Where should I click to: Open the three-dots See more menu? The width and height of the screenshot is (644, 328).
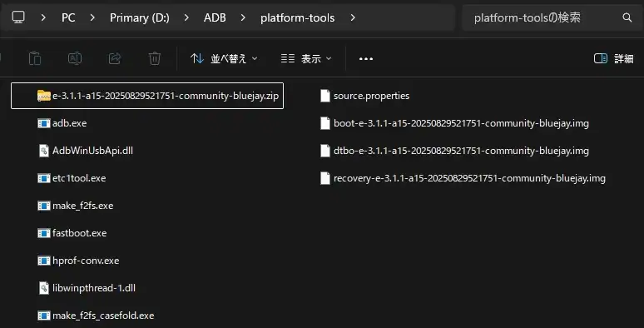tap(366, 59)
